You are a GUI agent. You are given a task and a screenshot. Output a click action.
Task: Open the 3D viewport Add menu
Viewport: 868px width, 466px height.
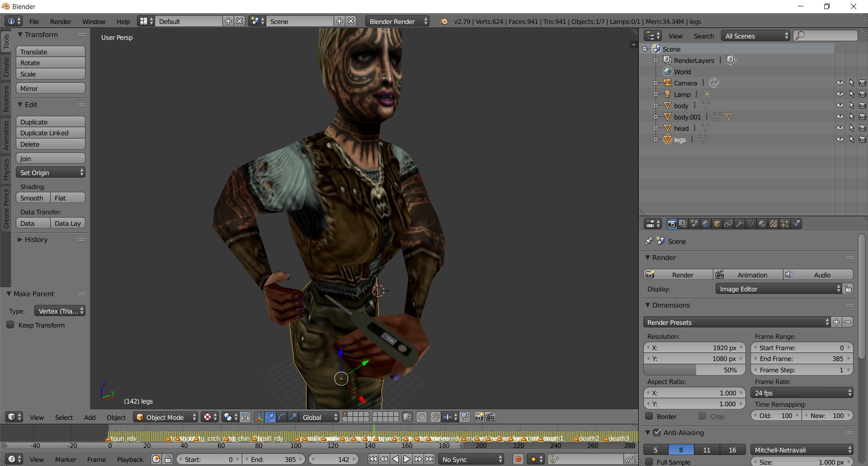(x=90, y=417)
